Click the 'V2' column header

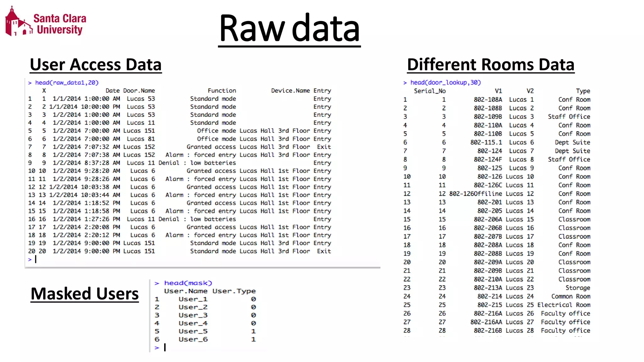pos(530,91)
